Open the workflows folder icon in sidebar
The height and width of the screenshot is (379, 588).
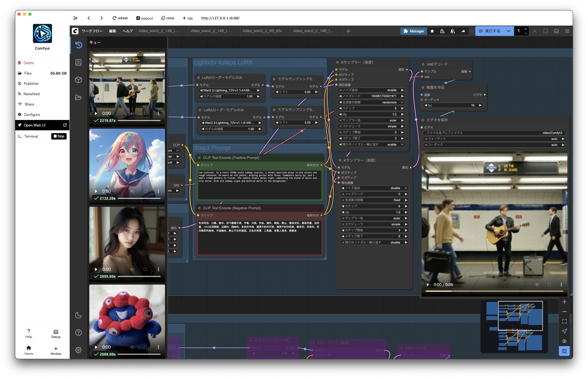click(x=78, y=98)
